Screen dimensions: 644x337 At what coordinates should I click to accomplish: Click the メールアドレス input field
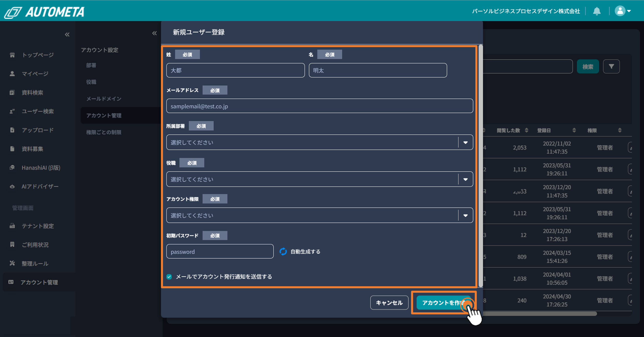(319, 106)
